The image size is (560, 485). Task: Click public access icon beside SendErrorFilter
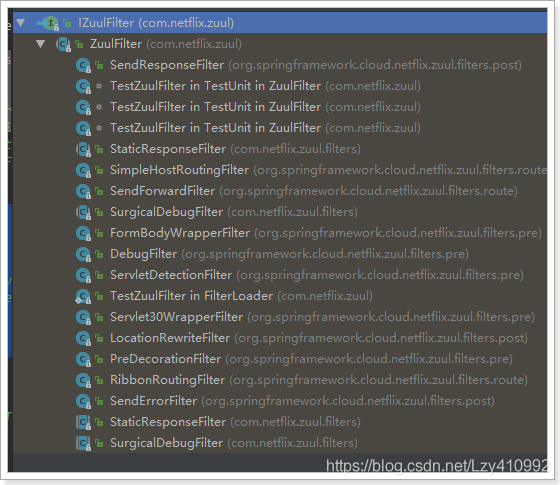tap(99, 401)
